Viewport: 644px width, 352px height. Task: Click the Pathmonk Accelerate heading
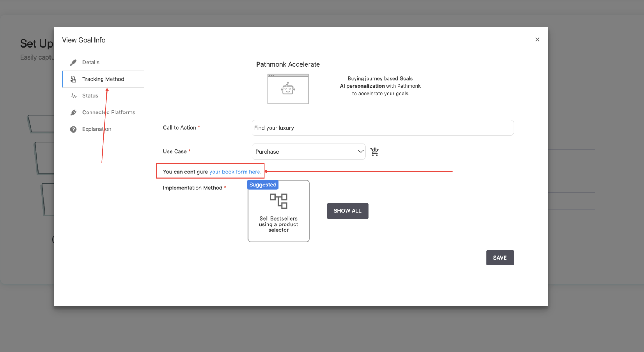tap(288, 64)
